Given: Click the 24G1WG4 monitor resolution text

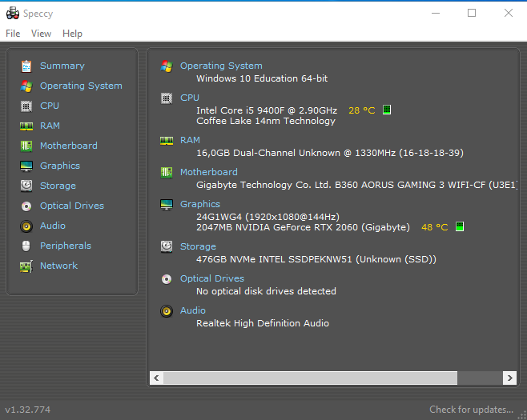Looking at the screenshot, I should click(268, 217).
